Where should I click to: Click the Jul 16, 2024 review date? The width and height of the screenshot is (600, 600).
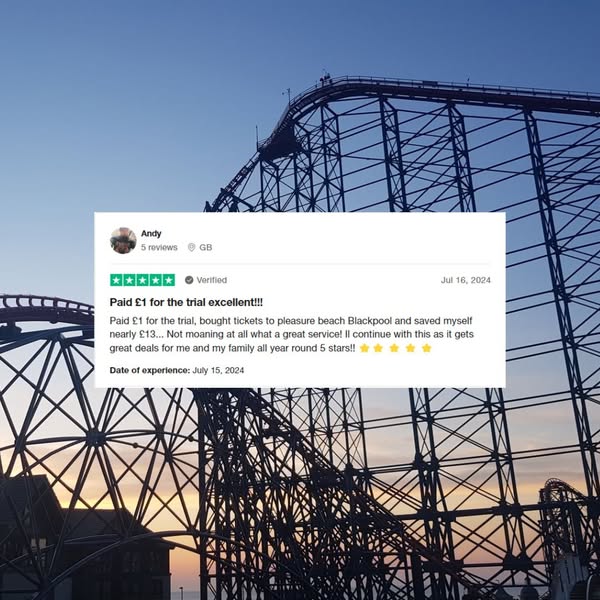(x=466, y=280)
